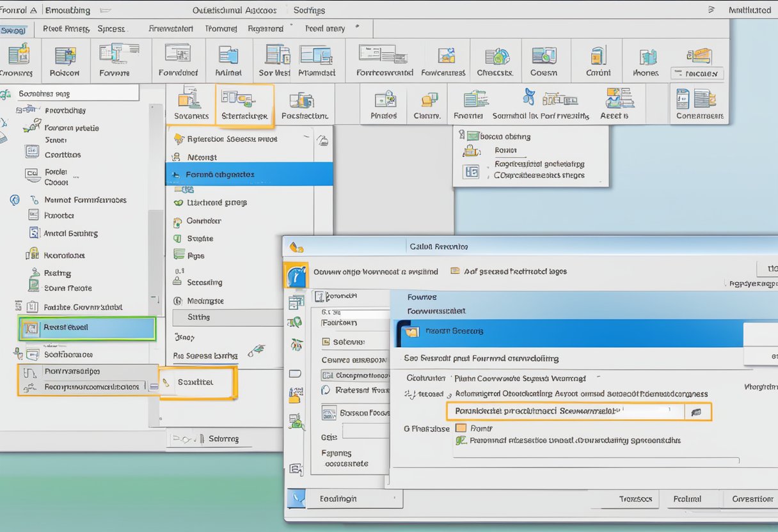This screenshot has height=532, width=778.
Task: Toggle the orange Framtr checkbox
Action: point(461,428)
